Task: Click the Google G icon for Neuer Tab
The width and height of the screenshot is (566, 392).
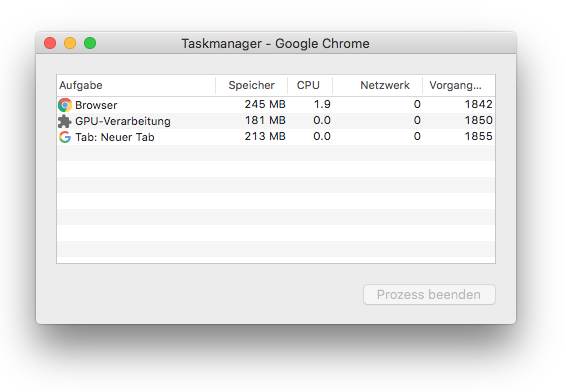Action: pos(65,137)
